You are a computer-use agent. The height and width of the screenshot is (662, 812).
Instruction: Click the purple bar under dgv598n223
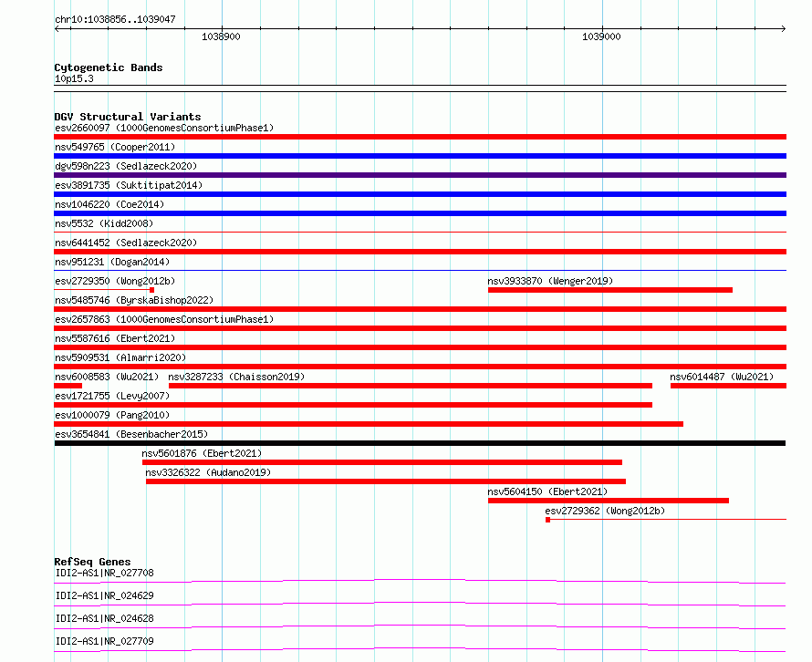420,175
